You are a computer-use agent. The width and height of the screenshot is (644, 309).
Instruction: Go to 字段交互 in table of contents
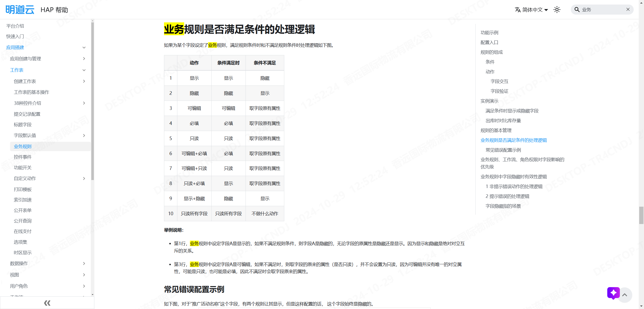point(499,81)
